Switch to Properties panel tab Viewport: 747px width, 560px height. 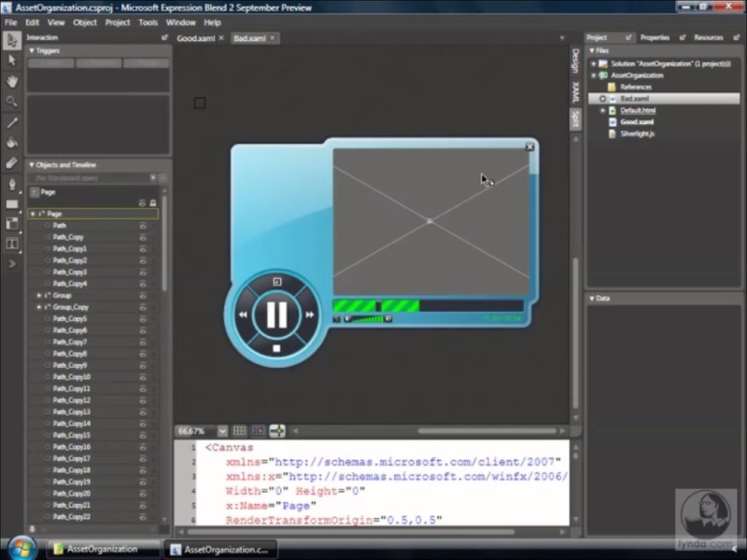point(655,37)
